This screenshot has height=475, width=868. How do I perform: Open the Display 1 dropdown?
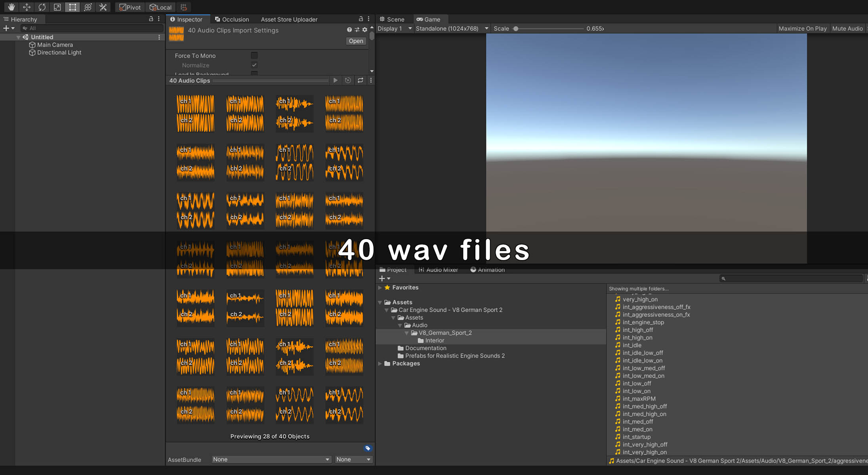[394, 28]
